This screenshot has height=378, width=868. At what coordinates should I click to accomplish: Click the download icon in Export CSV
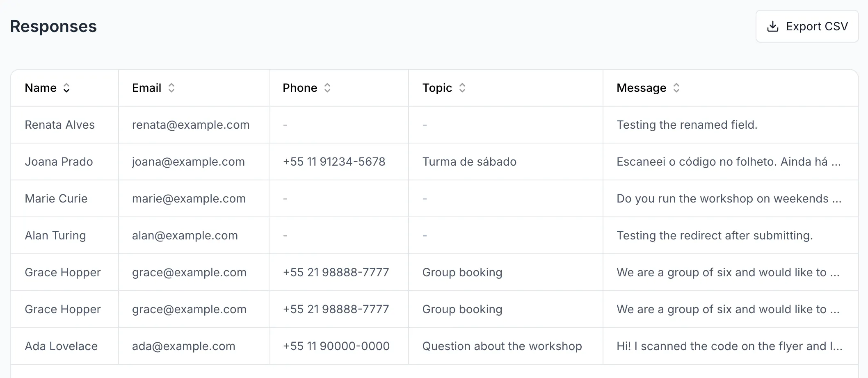[773, 26]
